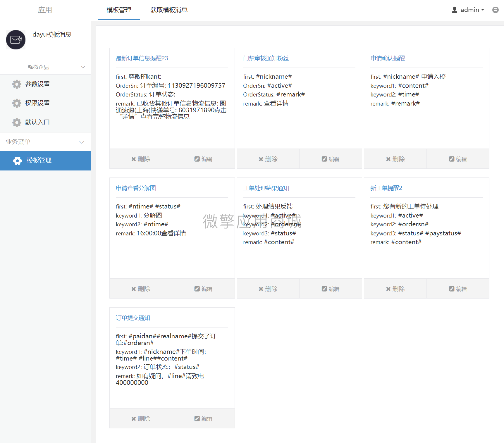Edit the 申请查看分解图 template
Screen dimensions: 504x443
pyautogui.click(x=203, y=289)
